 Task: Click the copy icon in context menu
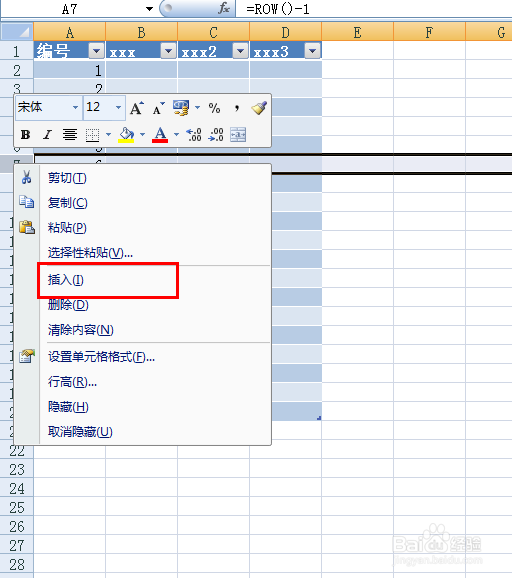coord(27,202)
